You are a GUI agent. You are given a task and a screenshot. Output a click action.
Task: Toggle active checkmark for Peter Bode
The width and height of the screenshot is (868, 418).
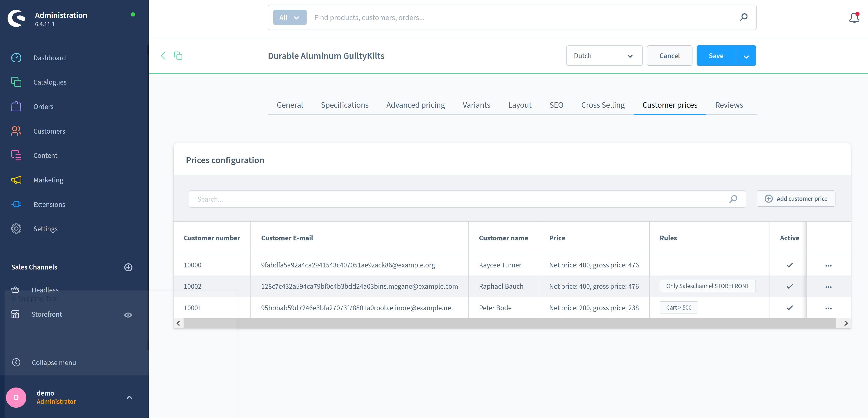point(790,308)
